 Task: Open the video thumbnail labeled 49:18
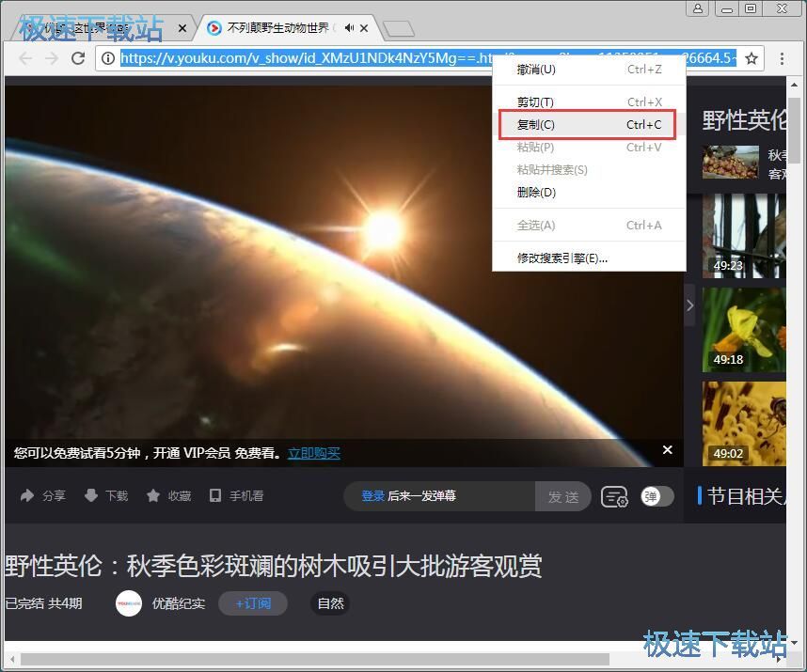tap(744, 330)
